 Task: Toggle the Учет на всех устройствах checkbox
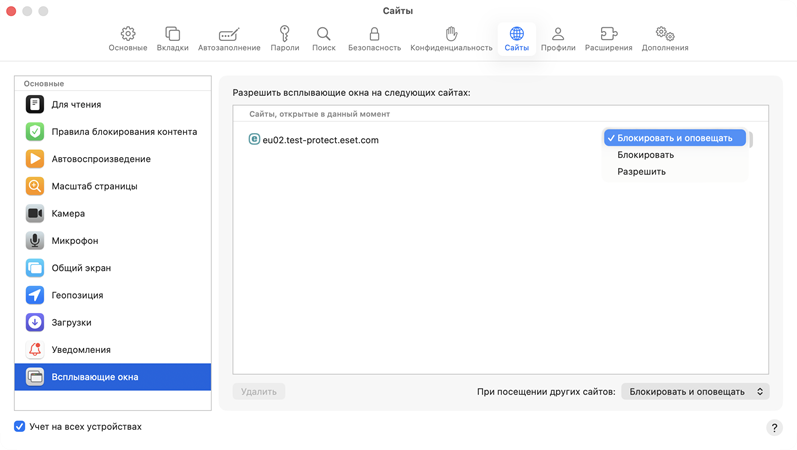click(x=20, y=427)
